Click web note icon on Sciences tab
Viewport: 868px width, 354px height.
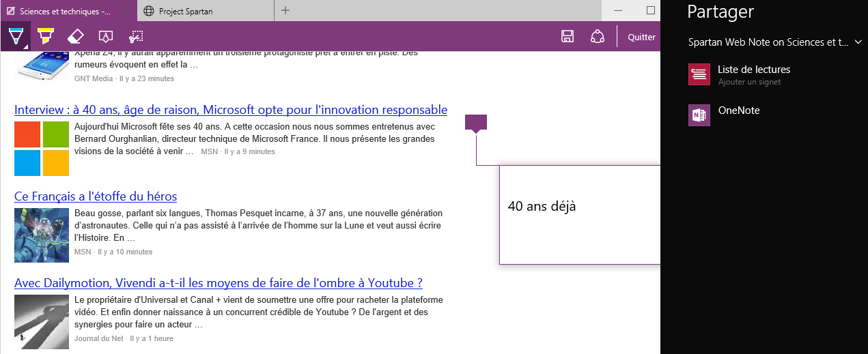click(11, 11)
